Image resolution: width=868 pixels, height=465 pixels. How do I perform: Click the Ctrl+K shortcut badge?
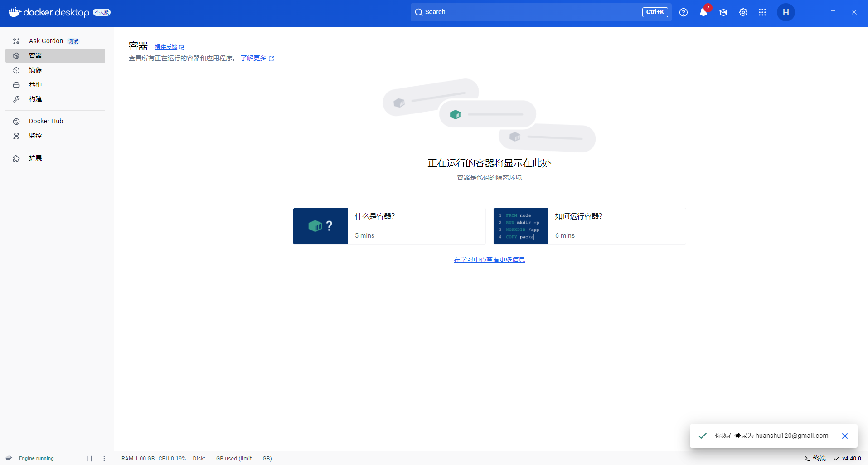[x=655, y=12]
